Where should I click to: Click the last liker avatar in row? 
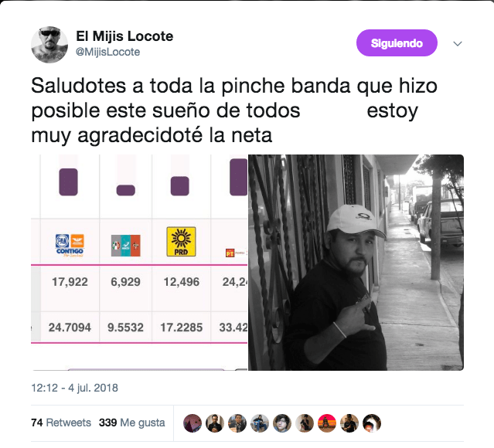pos(372,423)
